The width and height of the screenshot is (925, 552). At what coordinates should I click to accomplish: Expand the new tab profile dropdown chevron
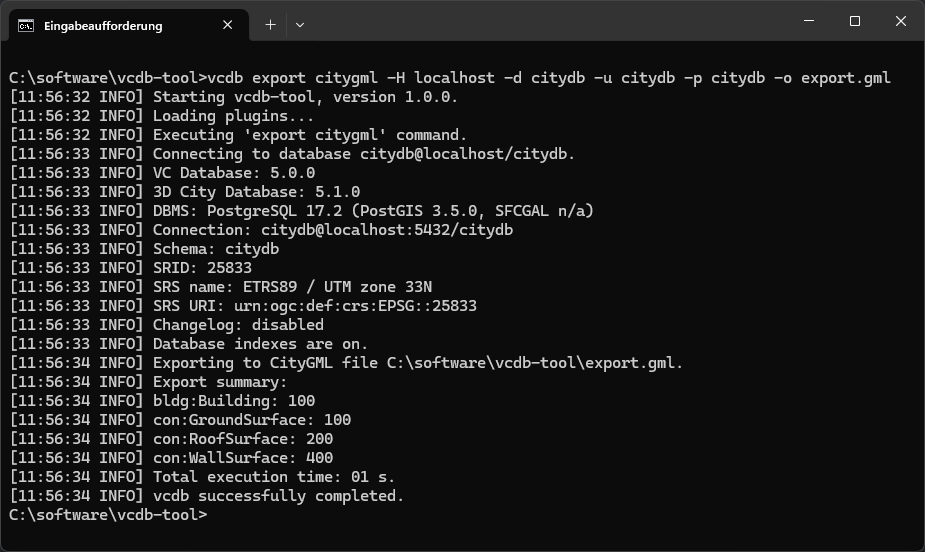point(300,25)
